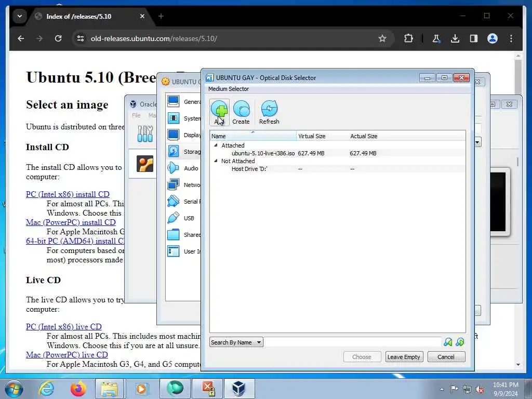Open Windows Explorer from taskbar
The height and width of the screenshot is (399, 532).
point(109,389)
